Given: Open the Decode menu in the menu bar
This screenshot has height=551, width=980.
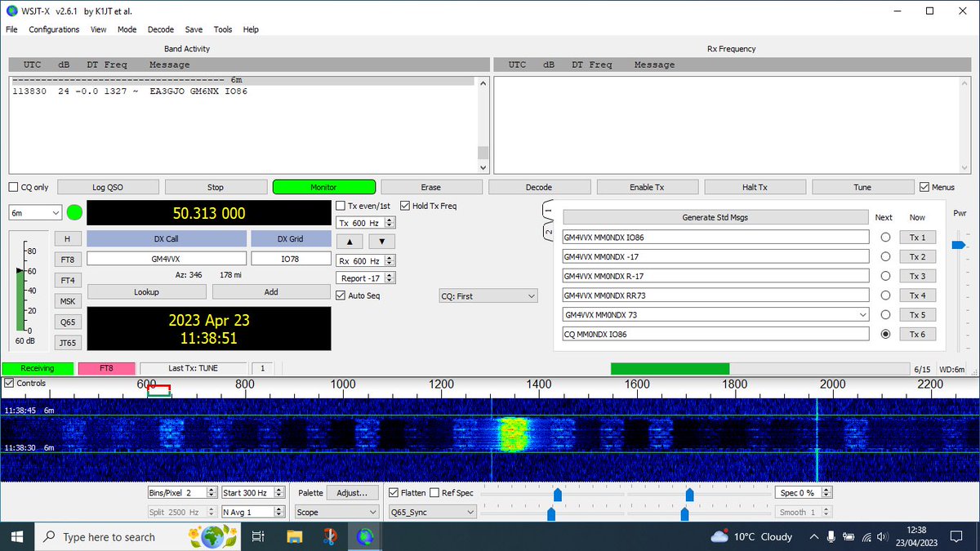Looking at the screenshot, I should click(160, 29).
